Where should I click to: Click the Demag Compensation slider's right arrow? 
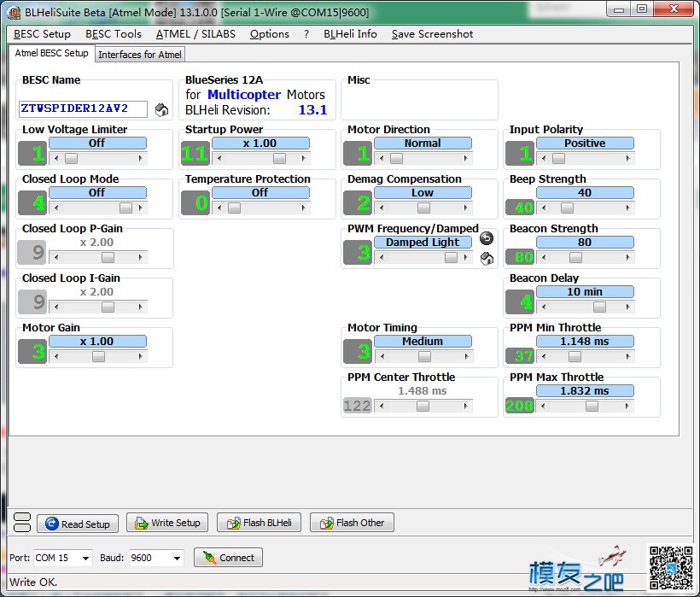click(465, 208)
